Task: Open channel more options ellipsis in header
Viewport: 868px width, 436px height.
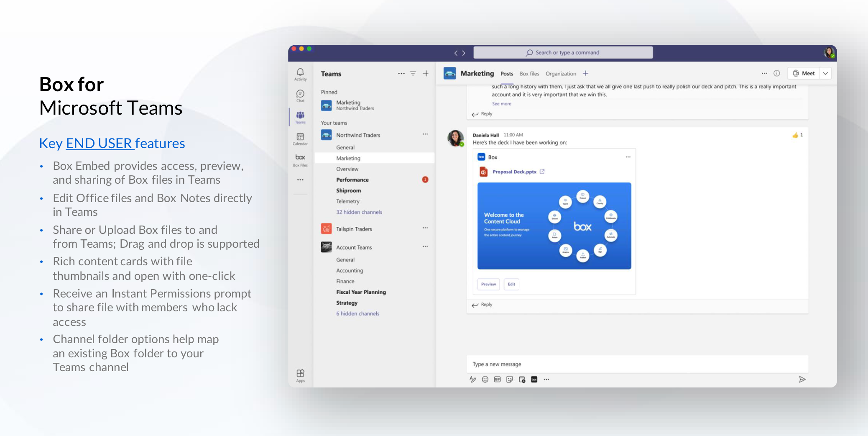Action: click(x=764, y=73)
